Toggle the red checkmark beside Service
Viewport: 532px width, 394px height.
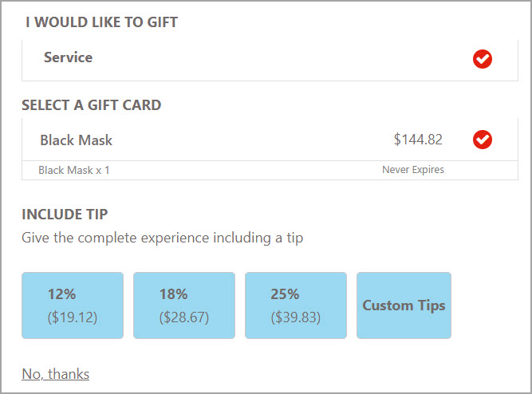pos(482,59)
